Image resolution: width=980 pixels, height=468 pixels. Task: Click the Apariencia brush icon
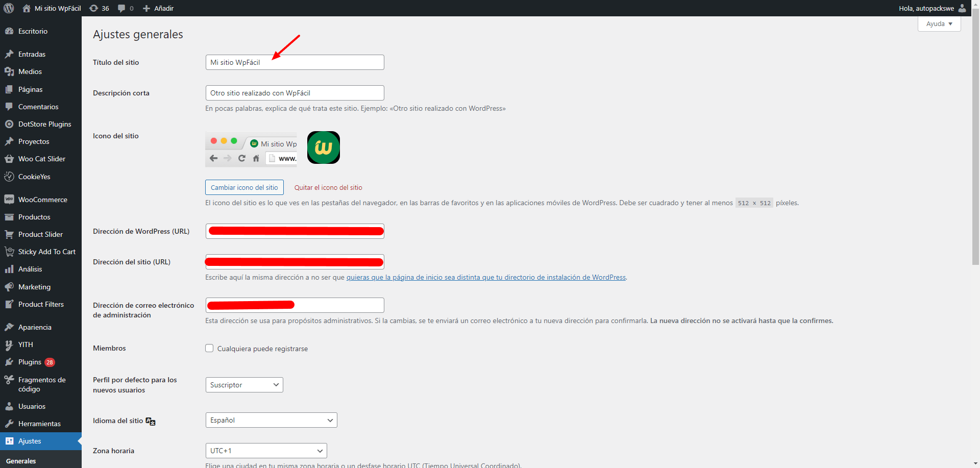click(x=9, y=327)
